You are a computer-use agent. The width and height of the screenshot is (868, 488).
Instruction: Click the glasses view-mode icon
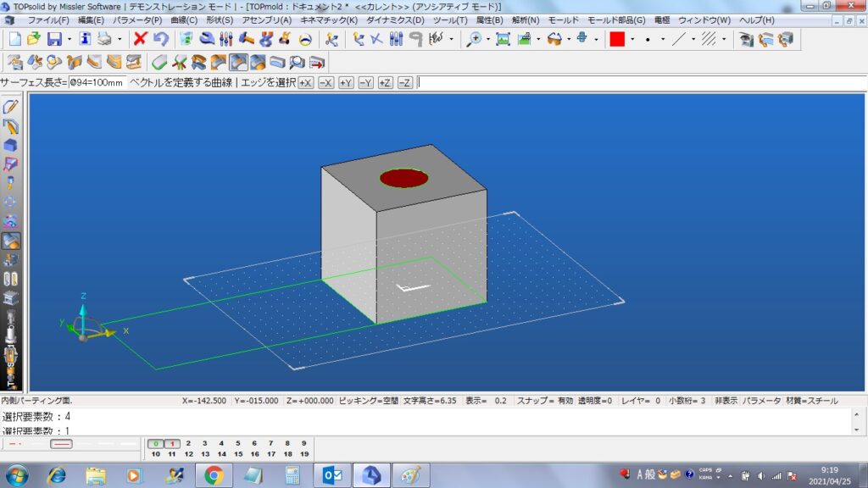pyautogui.click(x=554, y=39)
